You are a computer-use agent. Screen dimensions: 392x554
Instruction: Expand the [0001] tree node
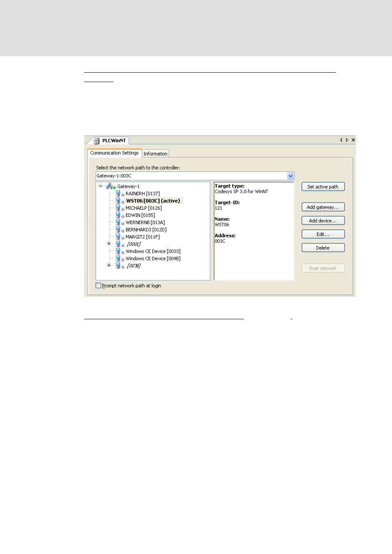109,244
